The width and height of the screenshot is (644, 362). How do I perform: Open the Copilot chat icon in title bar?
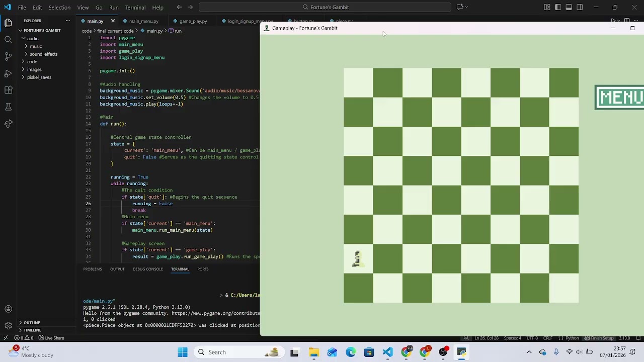(x=459, y=7)
